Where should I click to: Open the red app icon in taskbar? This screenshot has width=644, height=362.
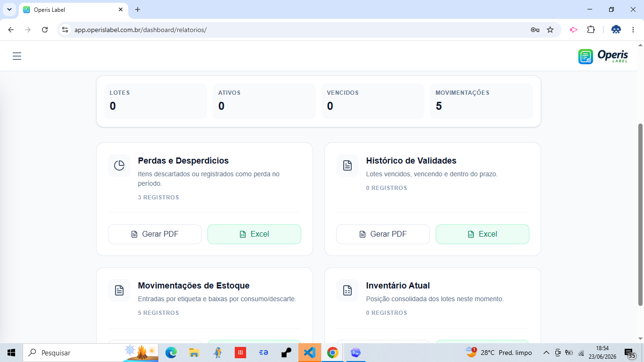tap(240, 353)
